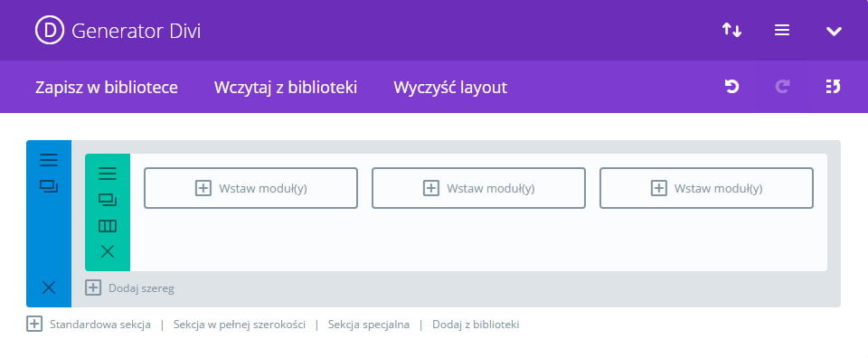This screenshot has height=358, width=868.
Task: Add Sekcja w pełnej szerokości
Action: 239,325
